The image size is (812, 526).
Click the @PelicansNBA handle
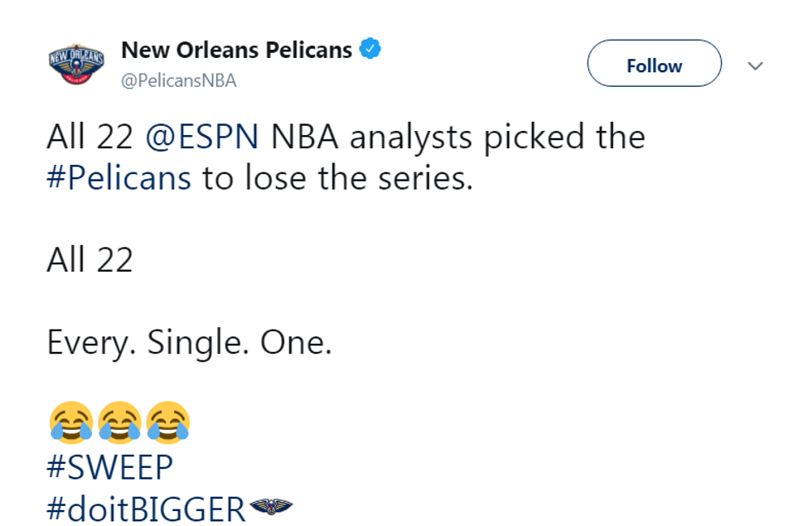(x=179, y=80)
